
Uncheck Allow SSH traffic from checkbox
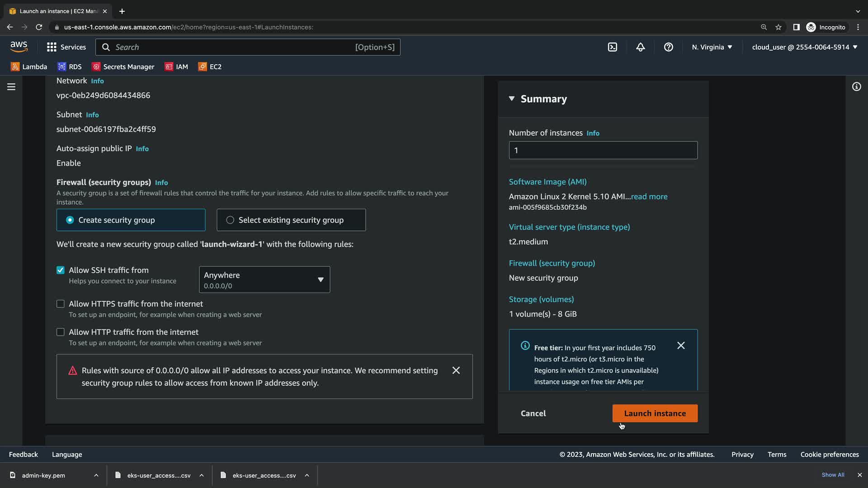(x=61, y=270)
